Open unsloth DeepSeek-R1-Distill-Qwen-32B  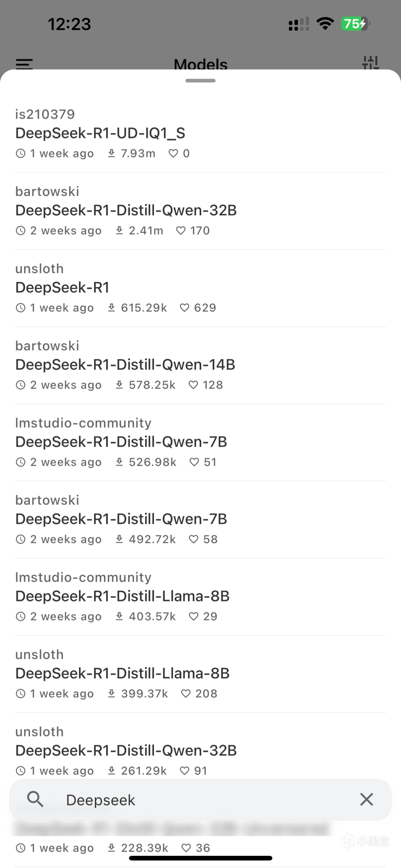(126, 751)
